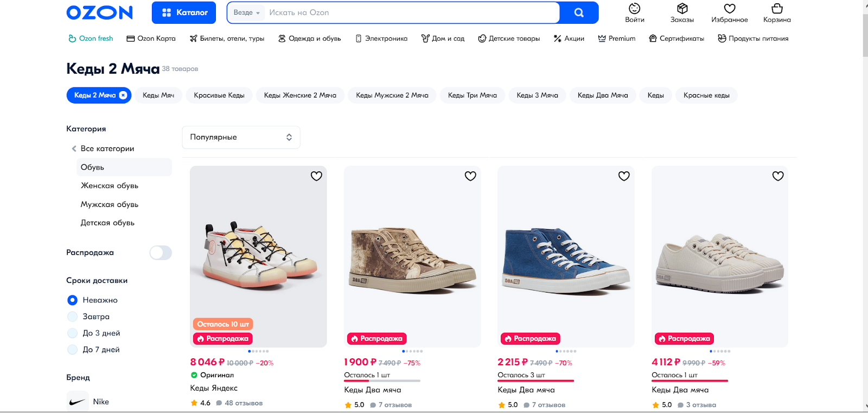The height and width of the screenshot is (414, 868).
Task: Click the Оригинал verified checkmark label
Action: (x=212, y=375)
